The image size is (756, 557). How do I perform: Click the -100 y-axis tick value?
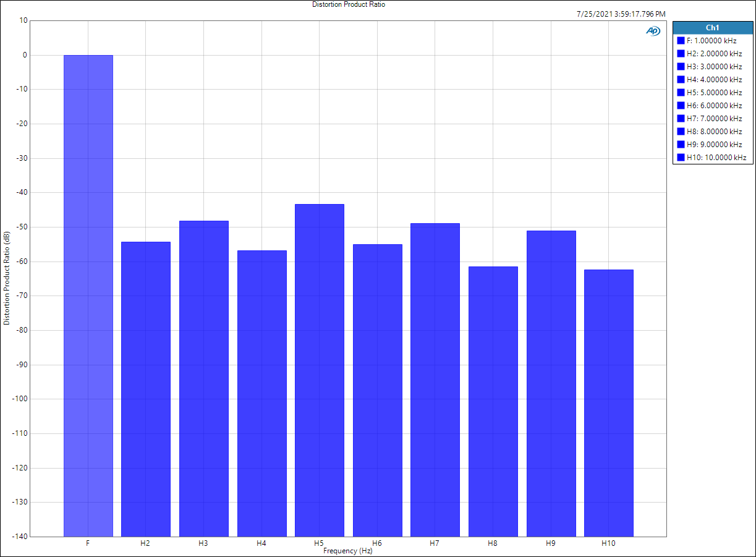20,399
